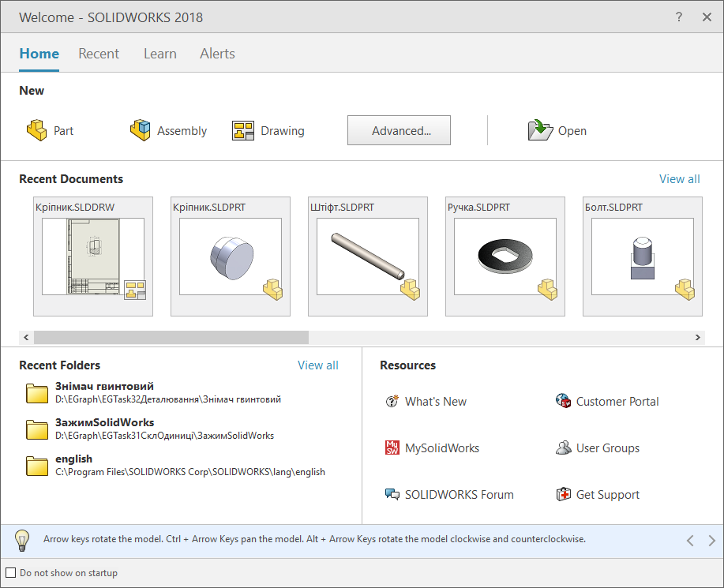Open What's New resource icon

tap(392, 401)
